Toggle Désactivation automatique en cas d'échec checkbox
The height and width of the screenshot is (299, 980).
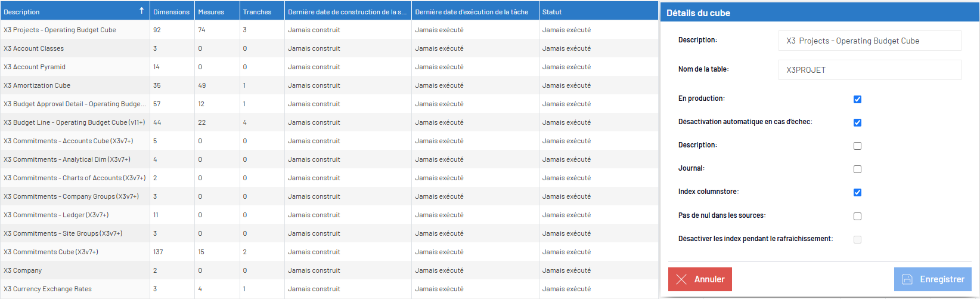[857, 122]
